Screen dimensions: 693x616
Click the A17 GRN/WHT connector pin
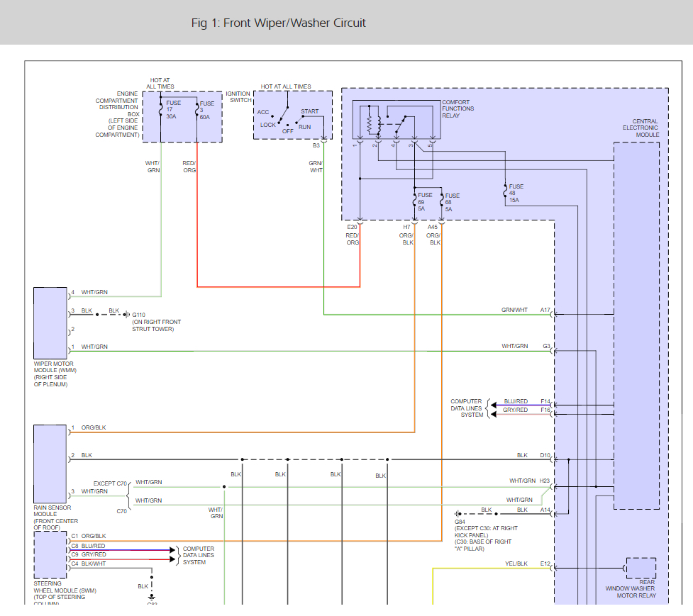553,315
